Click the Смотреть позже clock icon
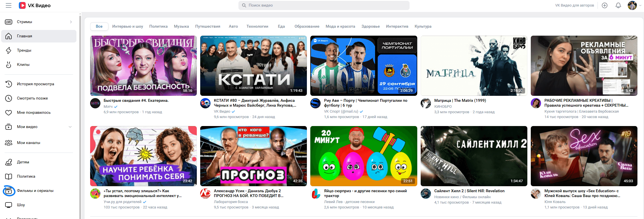This screenshot has height=219, width=644. tap(9, 98)
